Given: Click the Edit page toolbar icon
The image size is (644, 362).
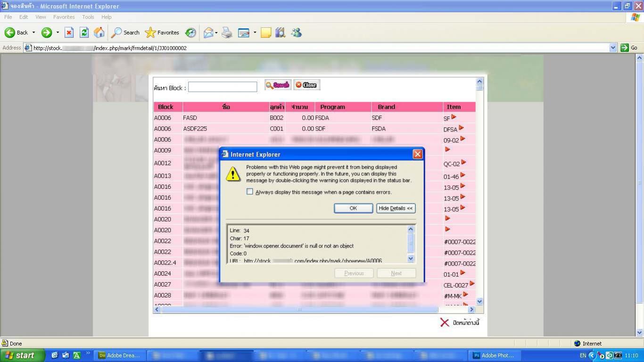Looking at the screenshot, I should click(244, 33).
